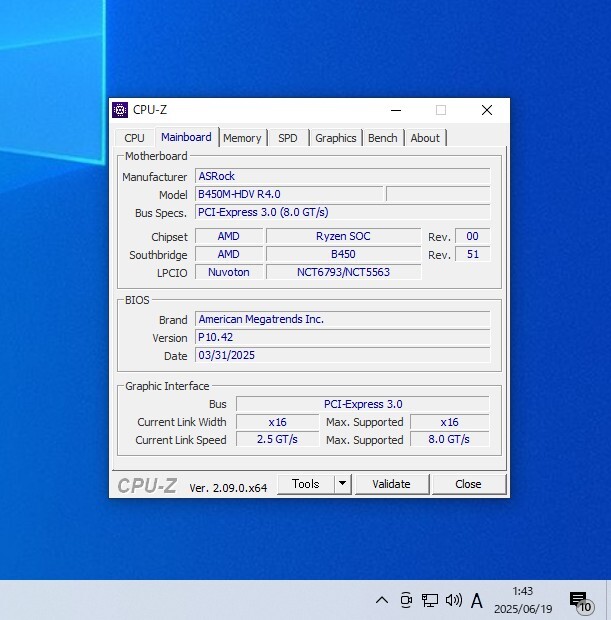Viewport: 611px width, 620px height.
Task: Open the About tab
Action: click(x=425, y=138)
